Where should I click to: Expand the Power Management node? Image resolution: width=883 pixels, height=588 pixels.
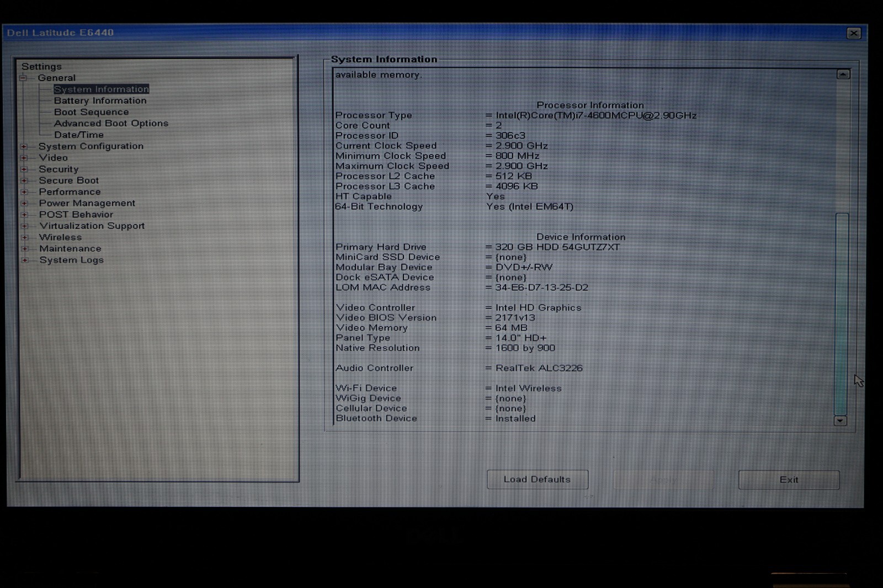(x=24, y=203)
